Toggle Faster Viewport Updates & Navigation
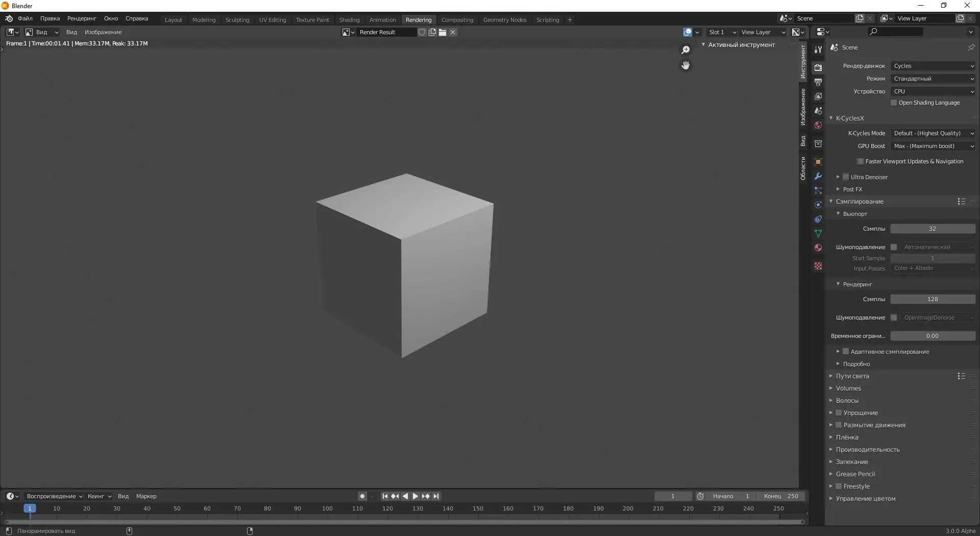980x536 pixels. (x=861, y=161)
